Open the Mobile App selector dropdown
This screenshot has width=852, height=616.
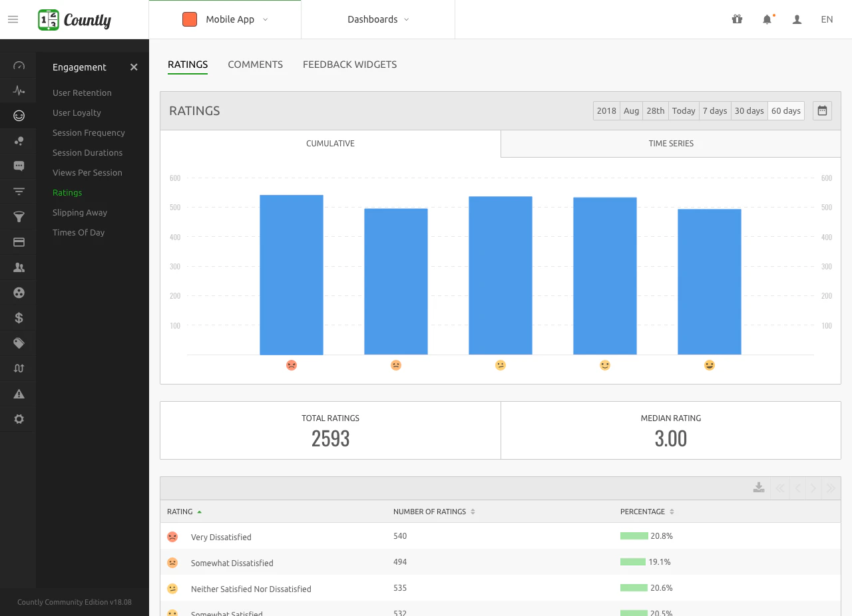[225, 19]
